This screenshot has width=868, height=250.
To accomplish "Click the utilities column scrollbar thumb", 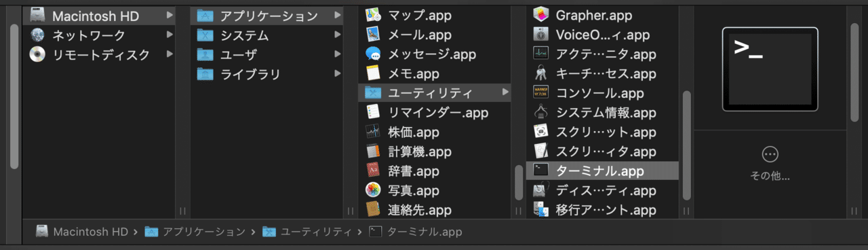I will [686, 145].
